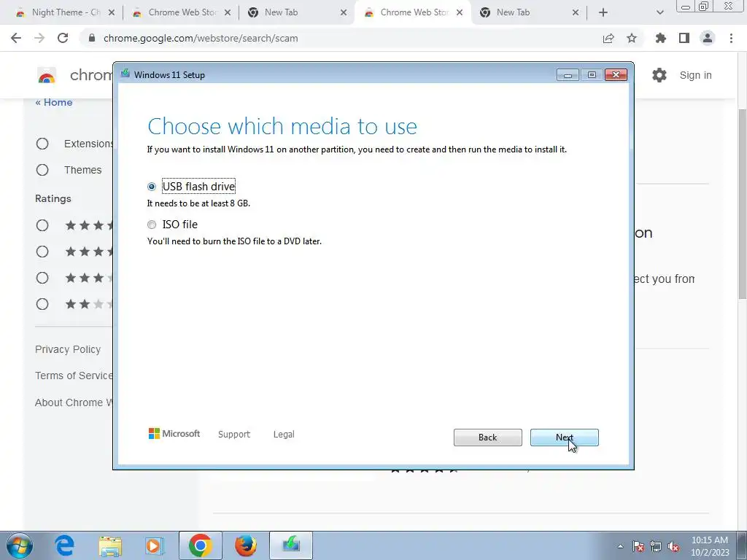Click the muted volume tray icon
The height and width of the screenshot is (560, 747).
(x=673, y=546)
